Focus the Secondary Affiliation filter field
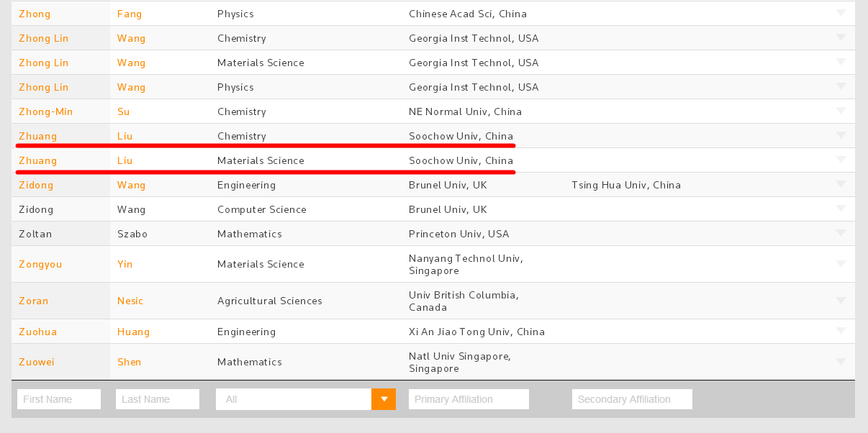 click(x=632, y=399)
